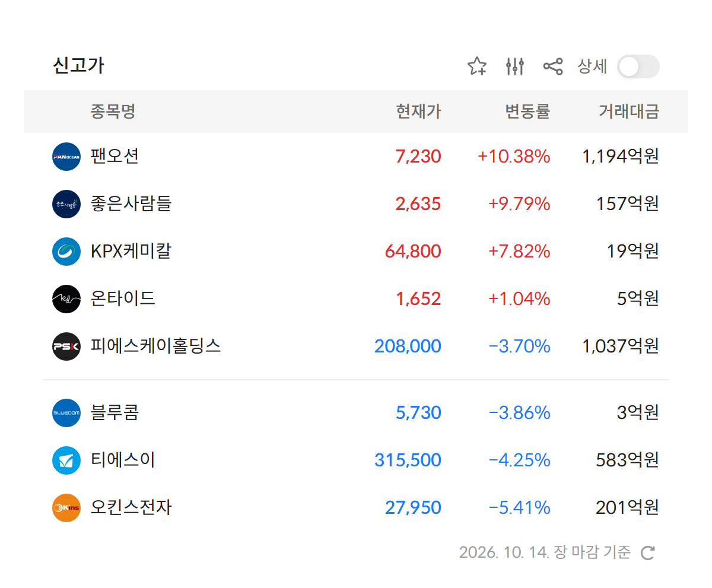Viewport: 712px width, 588px height.
Task: Sort by 종목명 column header
Action: coord(113,112)
